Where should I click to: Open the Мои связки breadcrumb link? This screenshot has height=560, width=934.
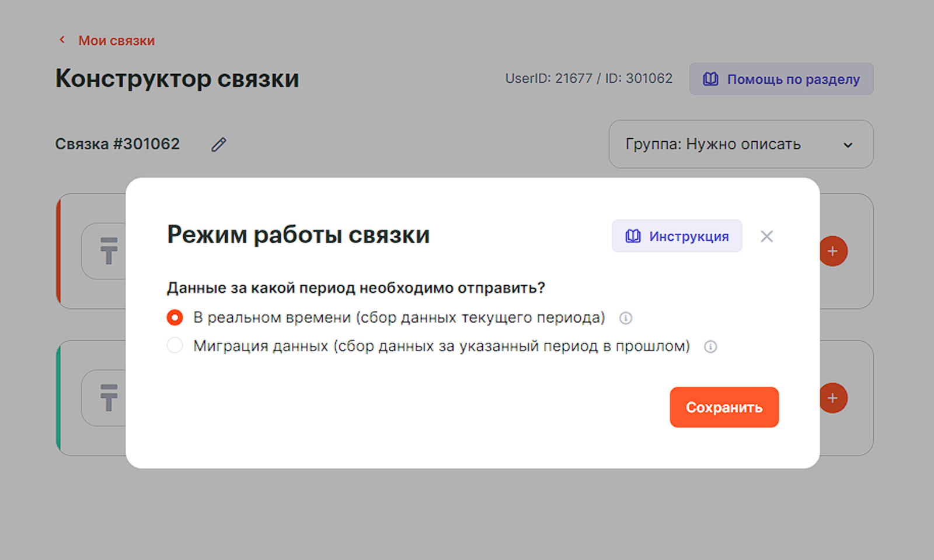click(x=116, y=41)
